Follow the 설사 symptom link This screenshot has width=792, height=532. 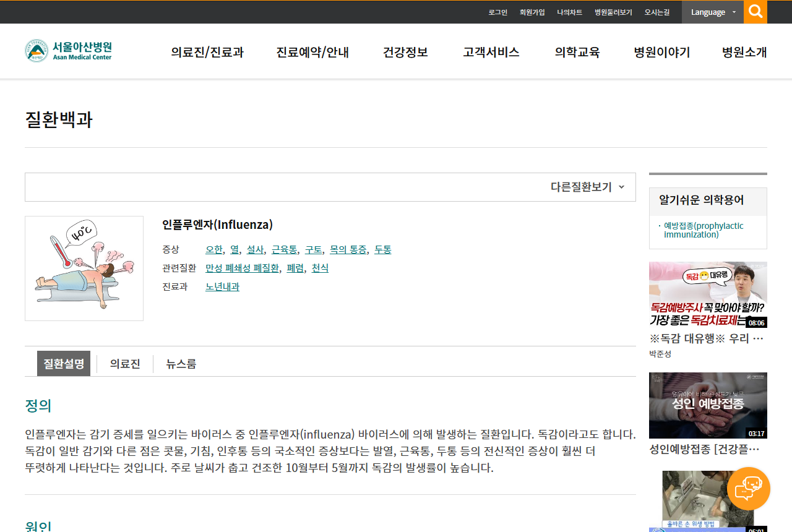pyautogui.click(x=255, y=249)
